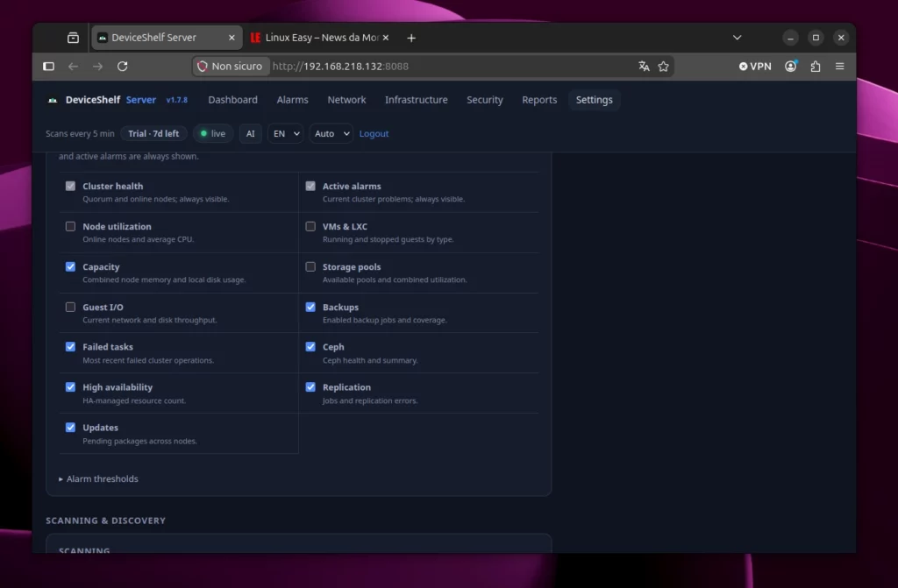Toggle the Active alarms checkbox

coord(310,186)
